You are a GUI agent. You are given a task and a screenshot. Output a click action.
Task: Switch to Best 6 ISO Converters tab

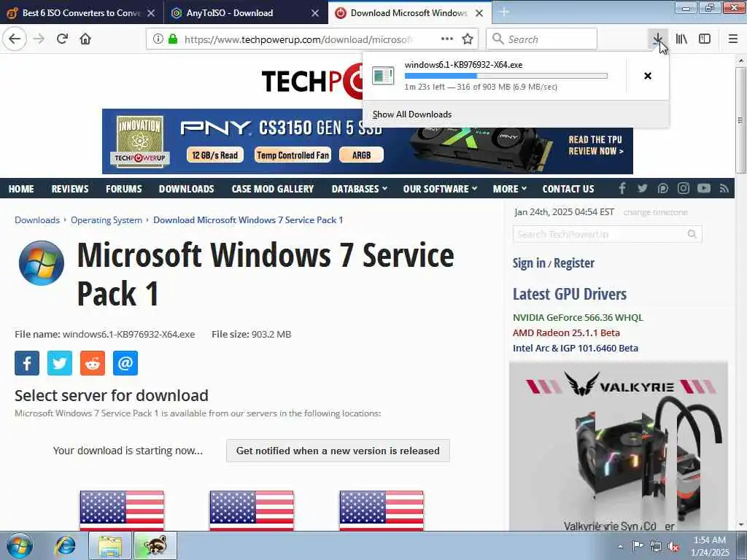click(82, 13)
